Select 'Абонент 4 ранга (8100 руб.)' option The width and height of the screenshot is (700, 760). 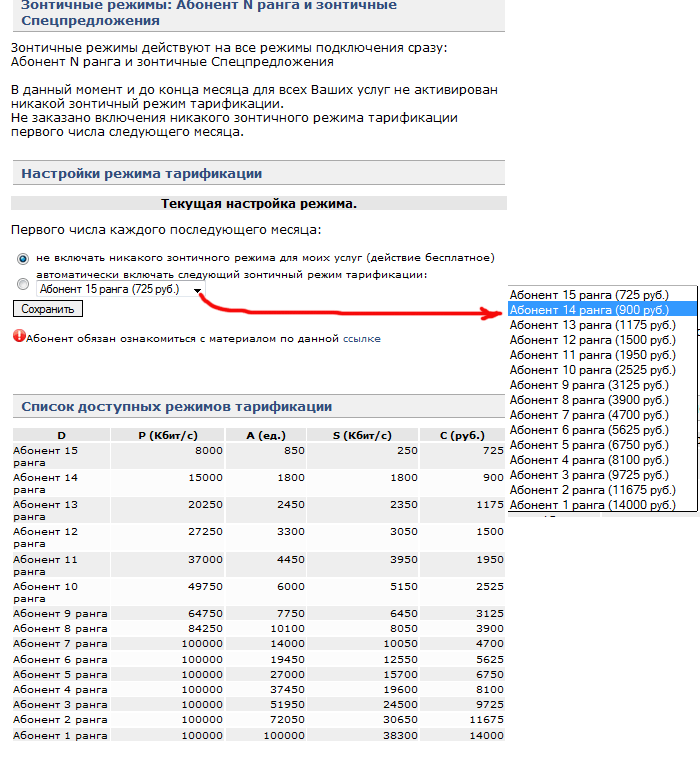[x=603, y=460]
